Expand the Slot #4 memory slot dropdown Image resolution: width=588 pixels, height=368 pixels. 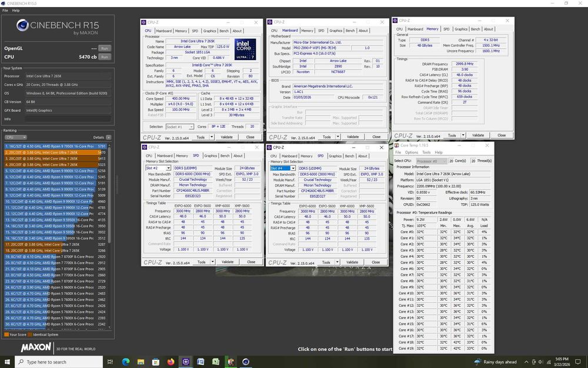293,168
